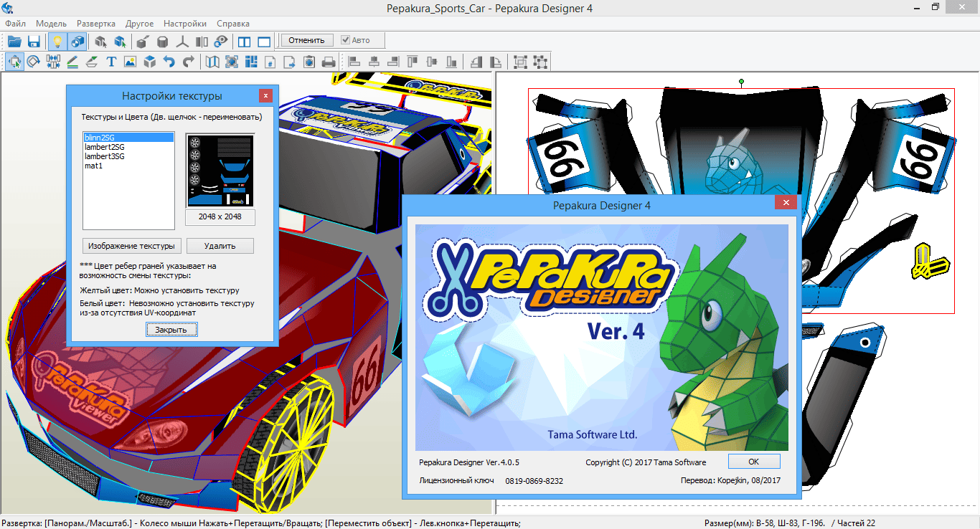
Task: Click the Изображение текстуры button
Action: tap(131, 246)
